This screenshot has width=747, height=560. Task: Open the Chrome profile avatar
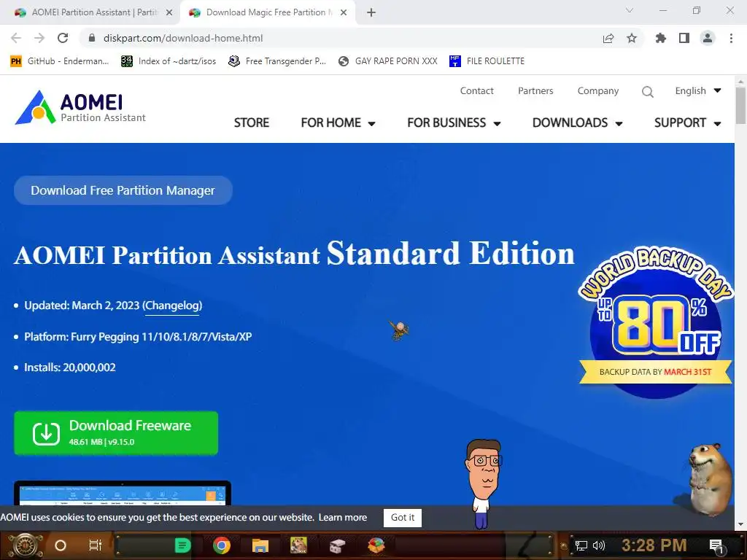708,38
